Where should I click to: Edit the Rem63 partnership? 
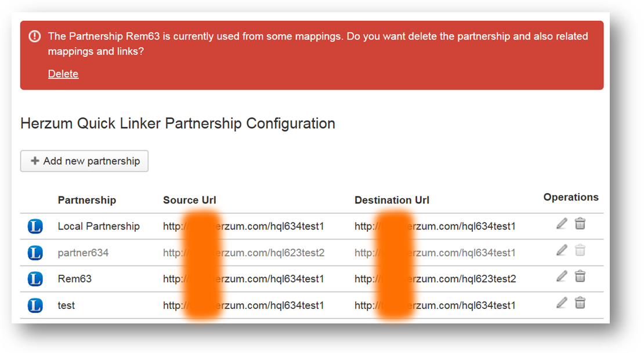pyautogui.click(x=562, y=276)
